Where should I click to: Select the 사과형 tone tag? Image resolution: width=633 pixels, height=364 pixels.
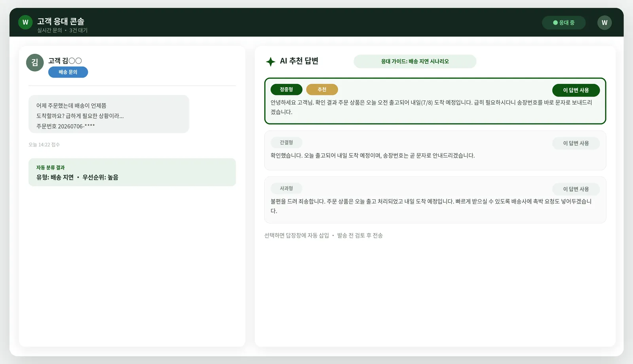pyautogui.click(x=286, y=188)
